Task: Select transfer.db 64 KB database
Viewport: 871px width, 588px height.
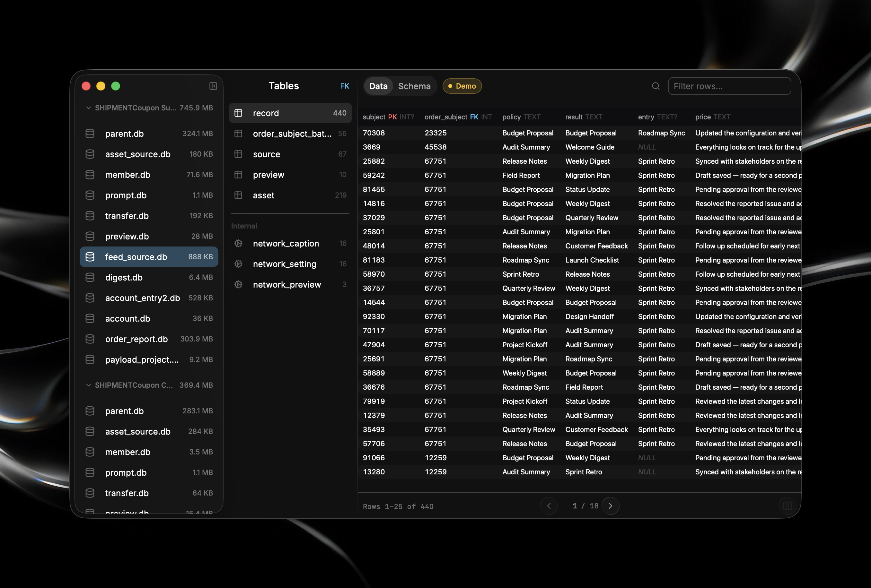Action: point(149,493)
